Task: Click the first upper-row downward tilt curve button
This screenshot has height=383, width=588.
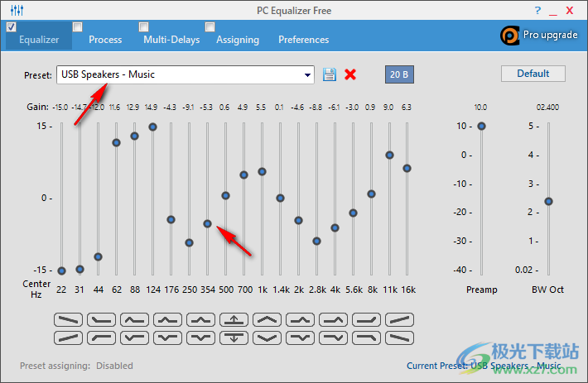Action: (68, 320)
